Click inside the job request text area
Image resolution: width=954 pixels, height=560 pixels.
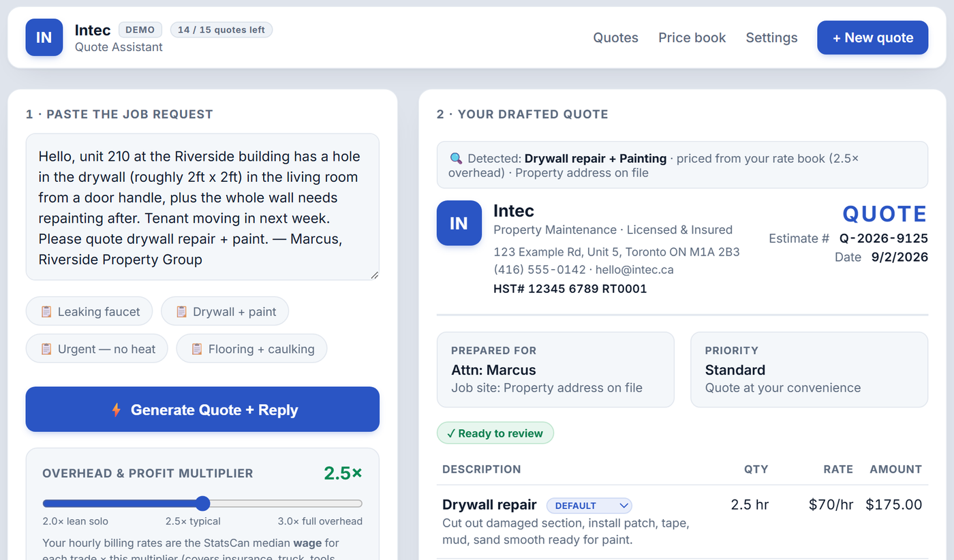(202, 207)
